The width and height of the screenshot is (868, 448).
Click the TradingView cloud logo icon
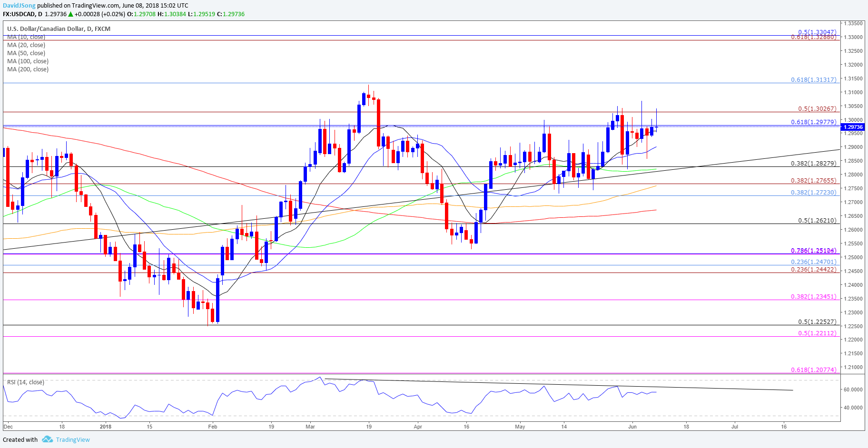coord(47,439)
